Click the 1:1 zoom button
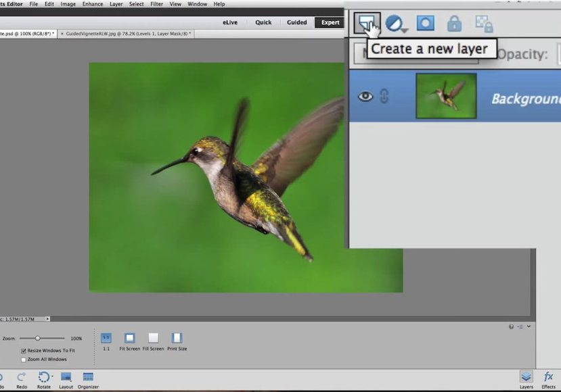This screenshot has width=561, height=392. [106, 341]
